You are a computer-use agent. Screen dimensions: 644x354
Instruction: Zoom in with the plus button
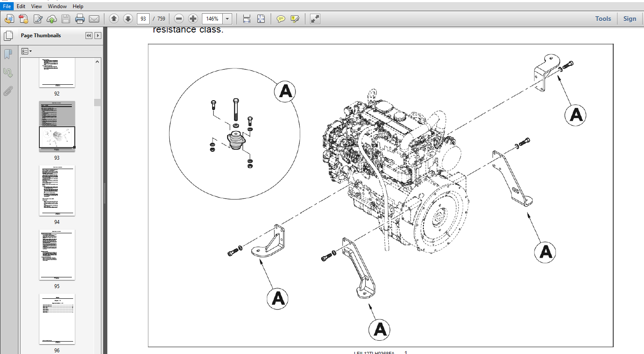pos(193,18)
